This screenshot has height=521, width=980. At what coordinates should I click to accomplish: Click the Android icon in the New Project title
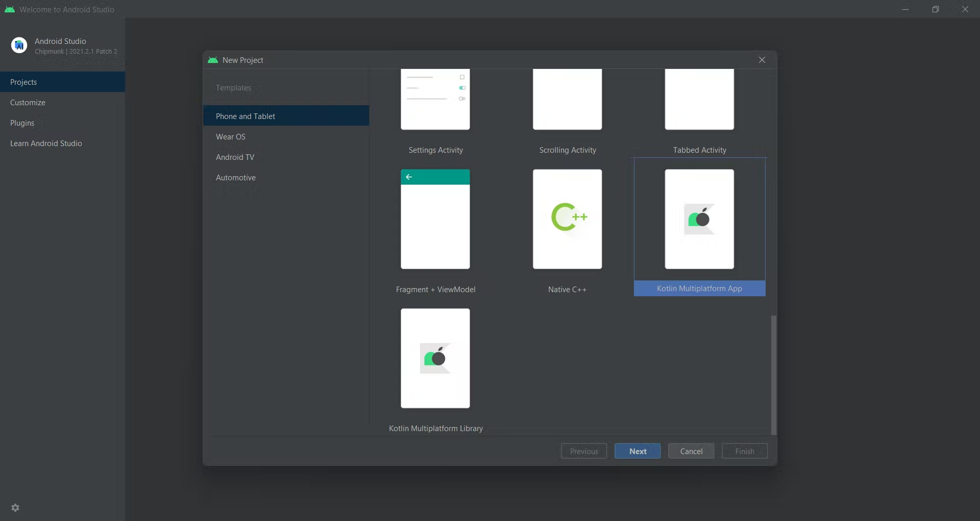213,60
